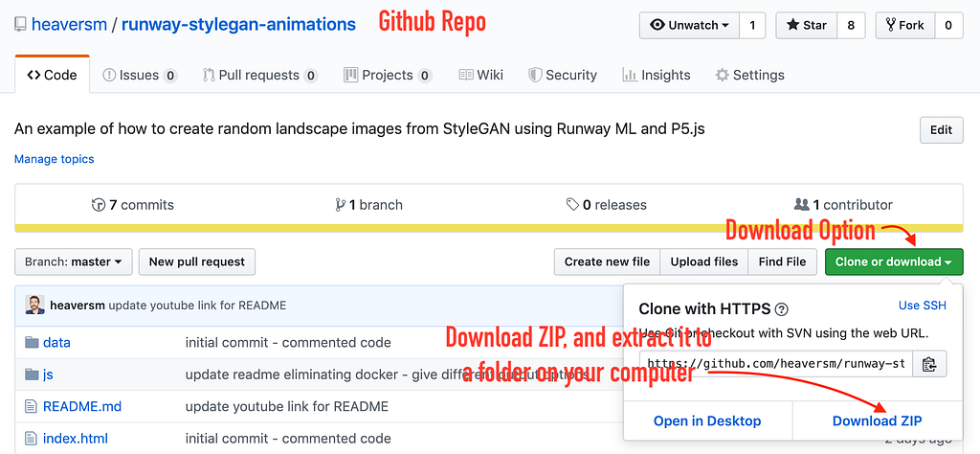Open the Projects tab
Image resolution: width=980 pixels, height=454 pixels.
tap(388, 75)
